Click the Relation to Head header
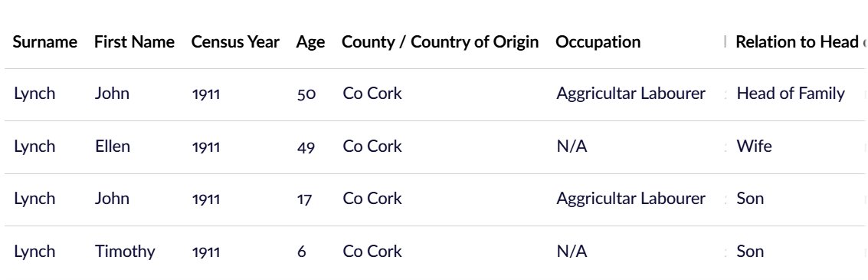This screenshot has height=280, width=868. point(798,42)
